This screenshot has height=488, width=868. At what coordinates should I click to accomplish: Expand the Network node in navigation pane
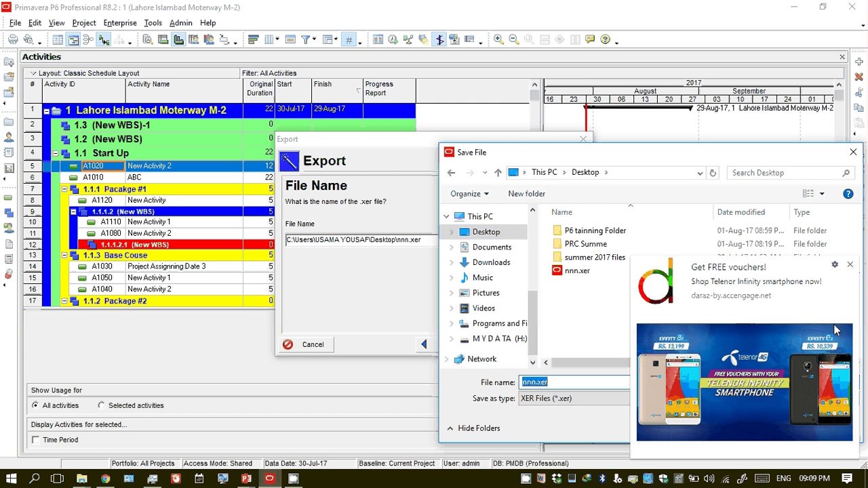pyautogui.click(x=447, y=359)
